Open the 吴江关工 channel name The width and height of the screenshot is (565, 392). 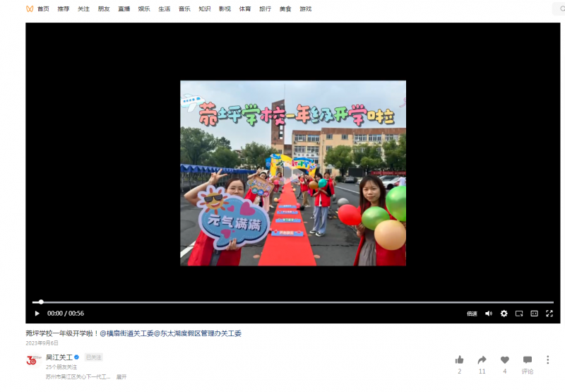point(59,357)
